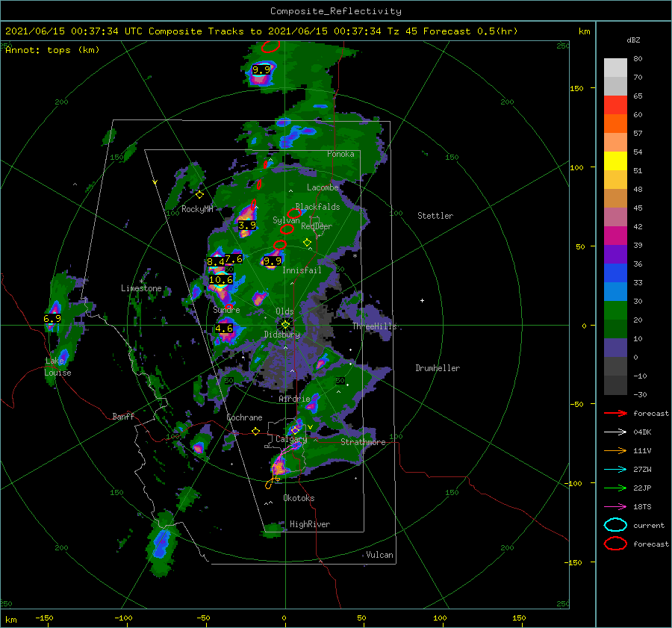
Task: Click the red forecast ellipse legend icon
Action: point(615,544)
